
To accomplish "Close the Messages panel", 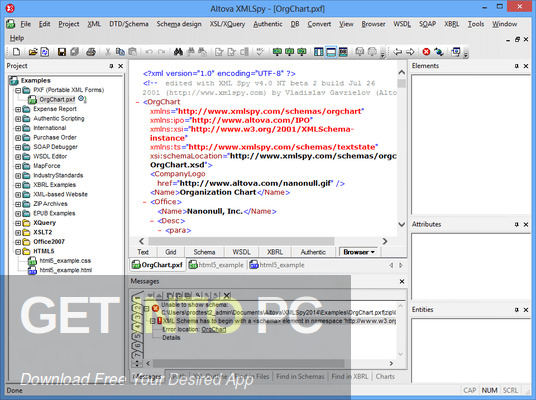I will (x=402, y=281).
